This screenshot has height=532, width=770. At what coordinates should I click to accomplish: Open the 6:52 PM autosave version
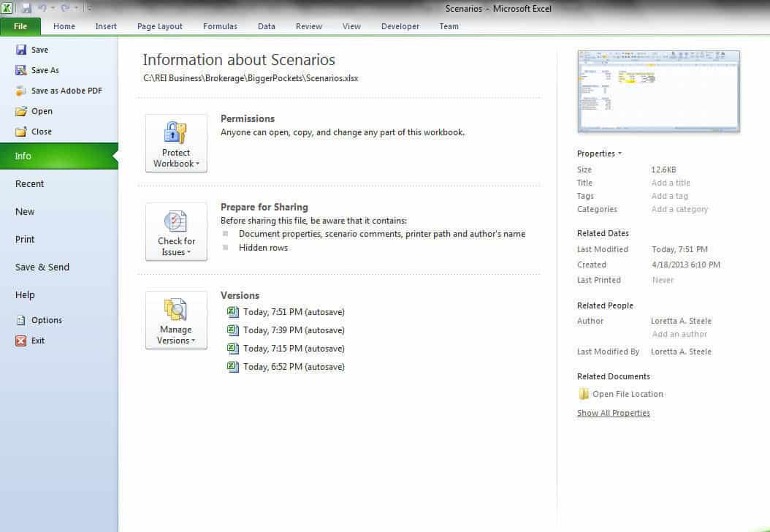[x=286, y=366]
